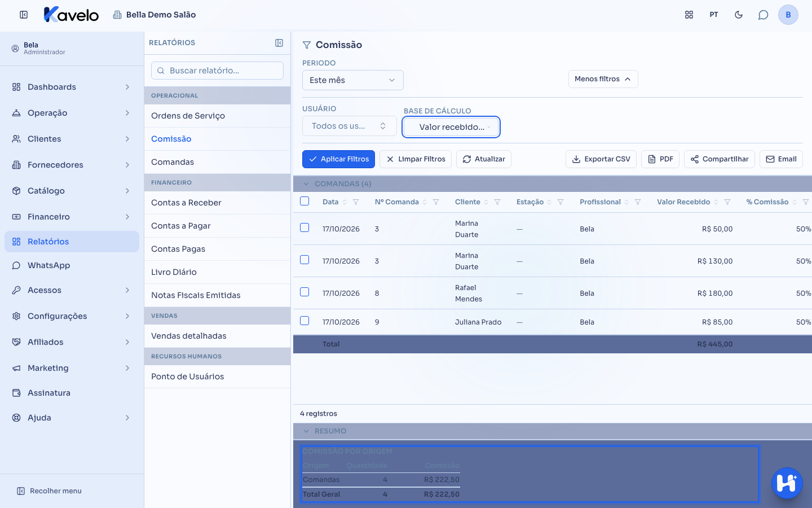Click Limpar Filtros button
The image size is (812, 508).
pos(416,159)
